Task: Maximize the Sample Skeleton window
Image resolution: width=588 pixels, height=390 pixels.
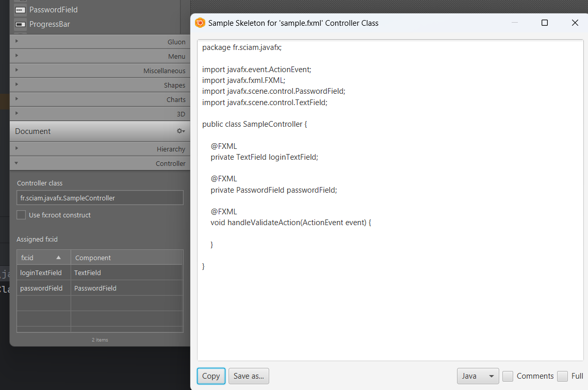Action: pyautogui.click(x=545, y=23)
